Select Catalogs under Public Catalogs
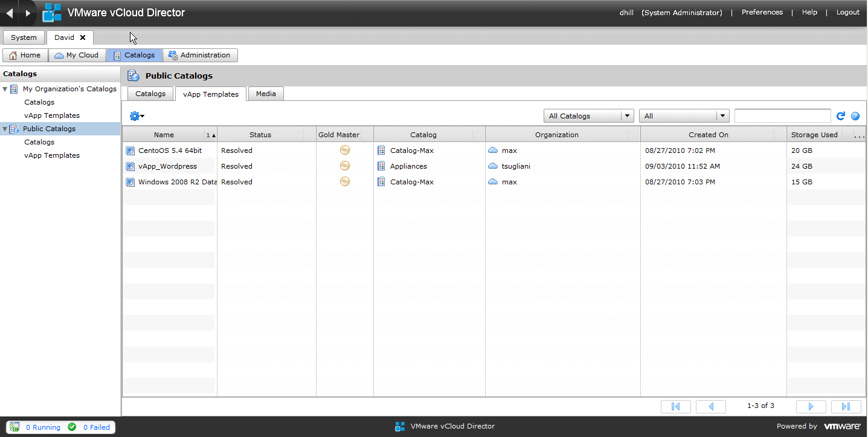The height and width of the screenshot is (437, 868). pyautogui.click(x=39, y=142)
